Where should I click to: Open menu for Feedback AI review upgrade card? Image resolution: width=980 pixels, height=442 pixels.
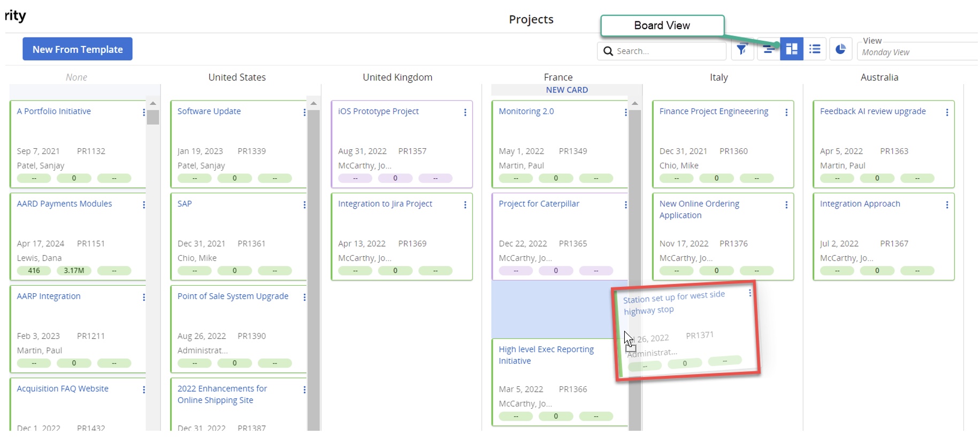[947, 112]
